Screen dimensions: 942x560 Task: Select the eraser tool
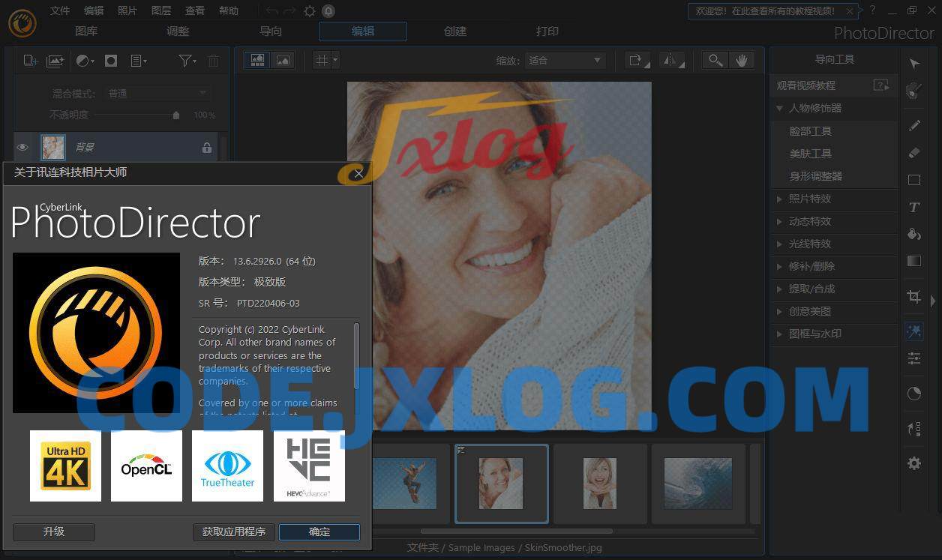(x=914, y=152)
